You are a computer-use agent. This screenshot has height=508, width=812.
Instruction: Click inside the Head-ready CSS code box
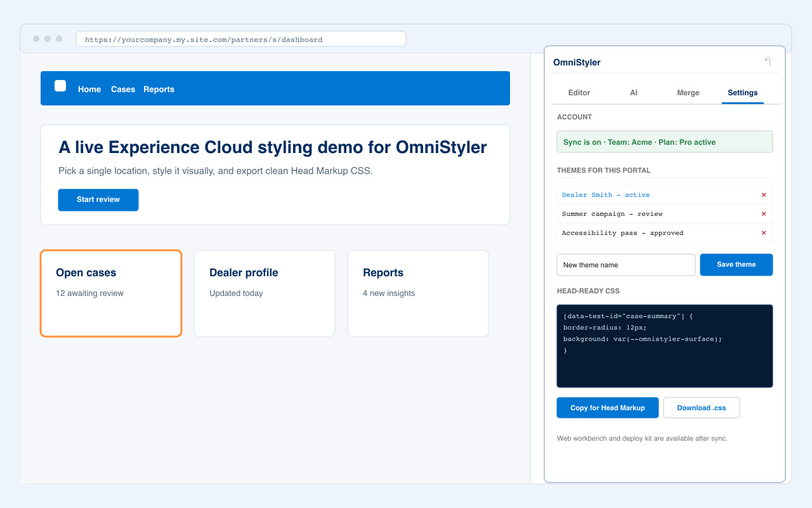coord(665,346)
